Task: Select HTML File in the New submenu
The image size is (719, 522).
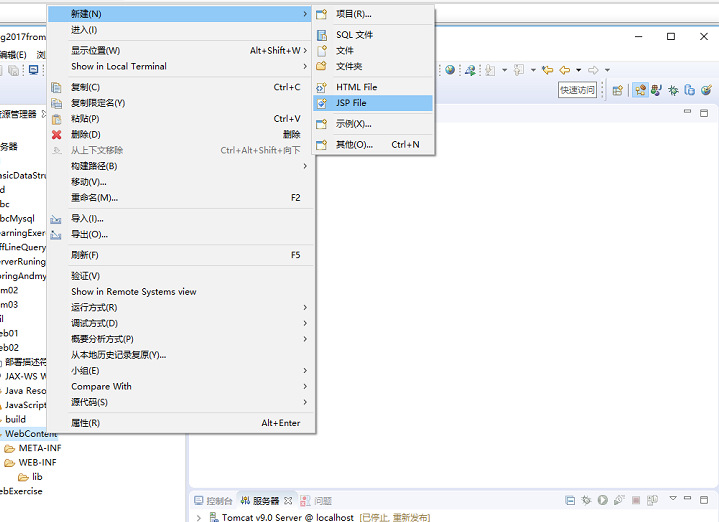Action: [373, 87]
